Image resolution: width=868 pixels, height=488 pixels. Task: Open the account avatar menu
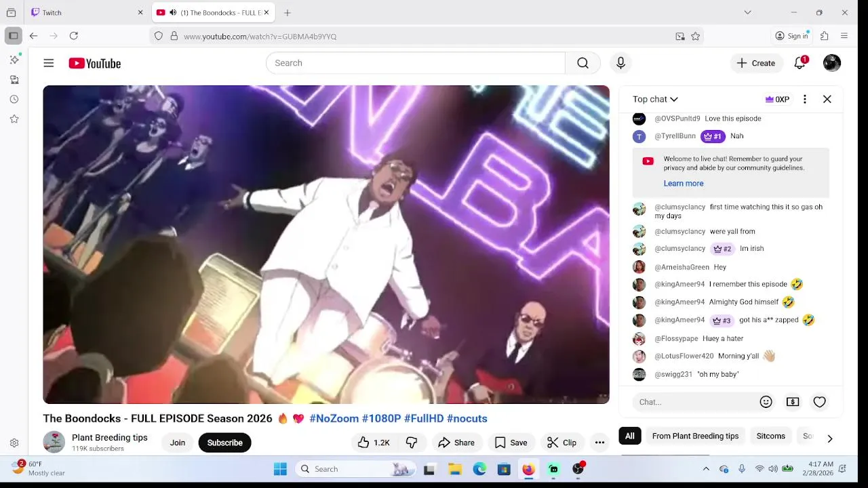832,63
